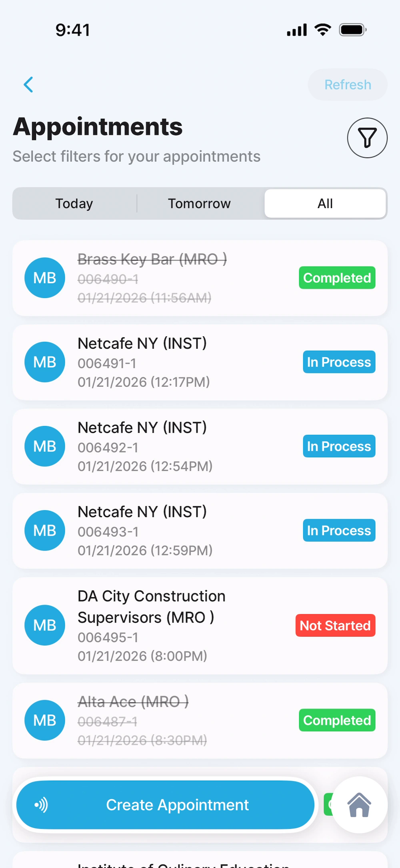
Task: Tap Completed badge on Alta Ace
Action: (x=337, y=720)
